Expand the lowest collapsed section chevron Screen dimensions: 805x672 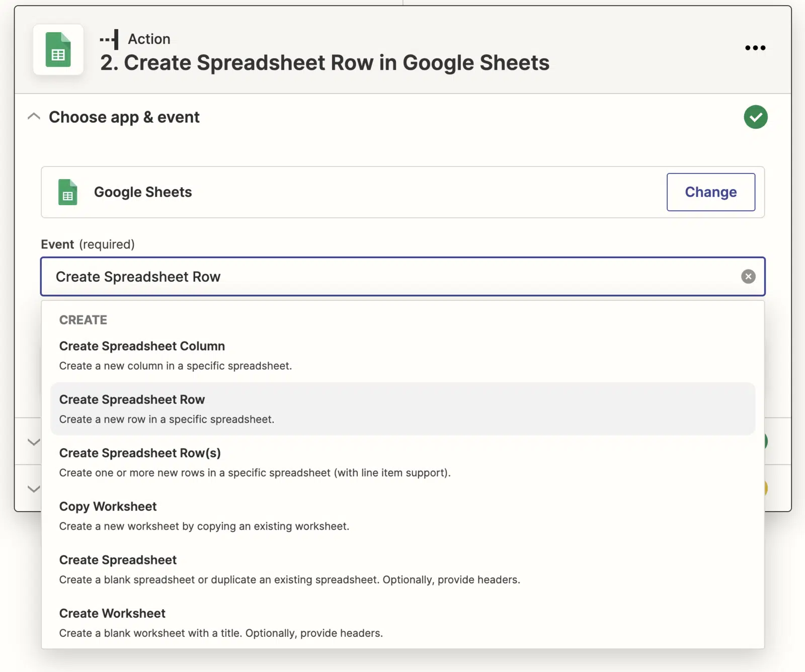pos(34,488)
